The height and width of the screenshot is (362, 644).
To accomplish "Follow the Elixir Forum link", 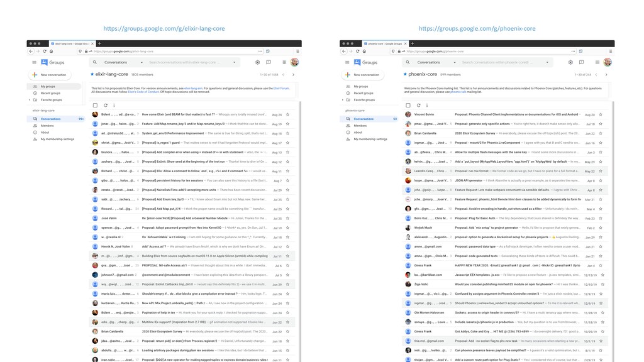I will 281,88.
